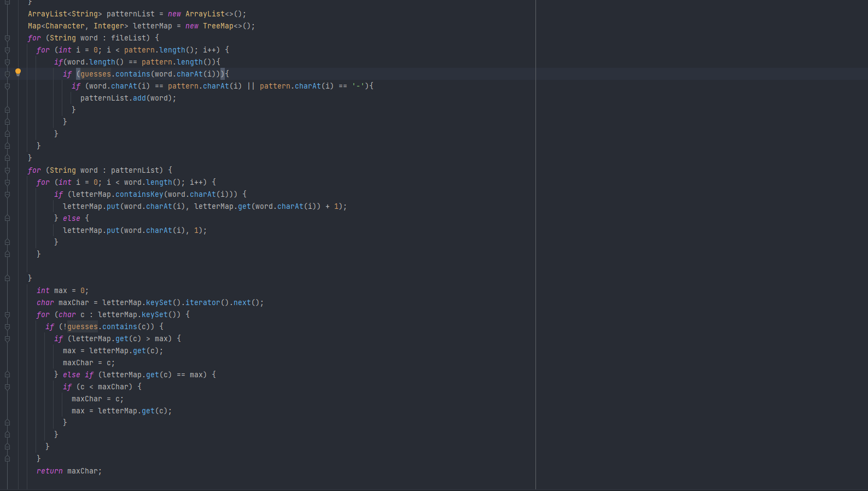Collapse the 'if (c < maxChar)' block
The image size is (868, 491).
[7, 387]
